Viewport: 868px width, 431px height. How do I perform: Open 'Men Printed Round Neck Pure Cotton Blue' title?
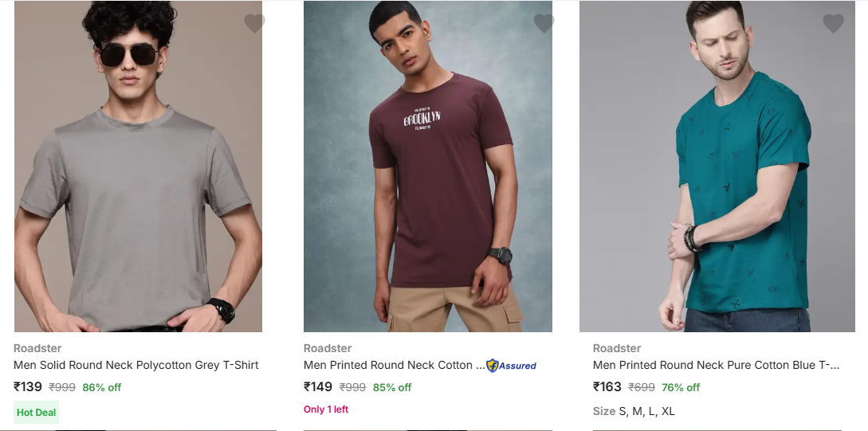[x=716, y=365]
